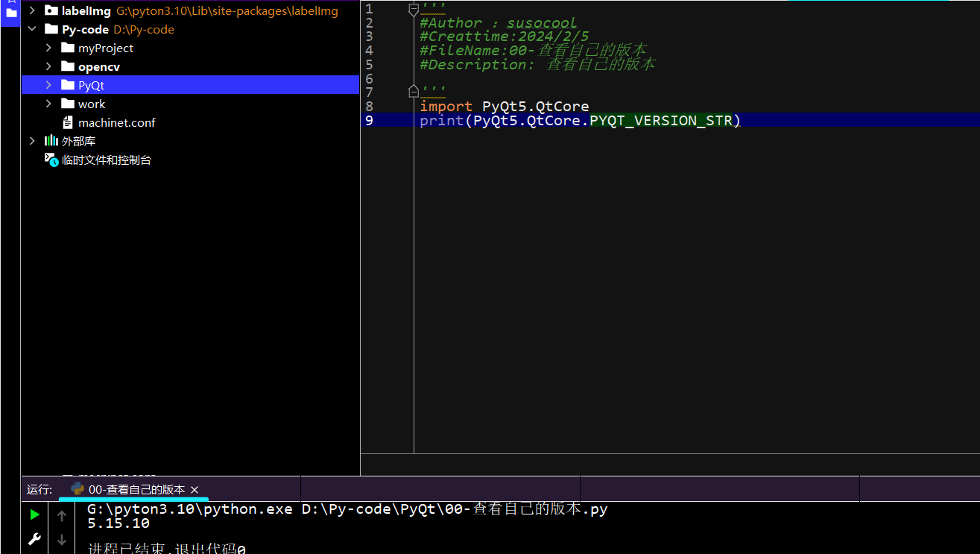Click the D:\Py-code path text
The height and width of the screenshot is (554, 980).
144,29
